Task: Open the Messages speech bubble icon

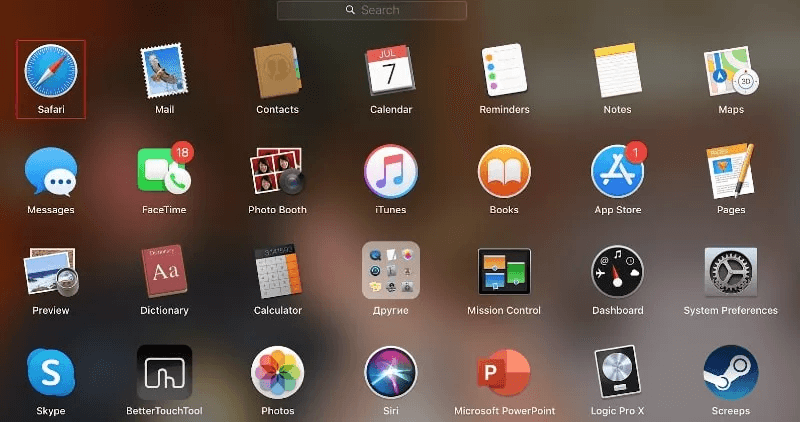Action: (51, 171)
